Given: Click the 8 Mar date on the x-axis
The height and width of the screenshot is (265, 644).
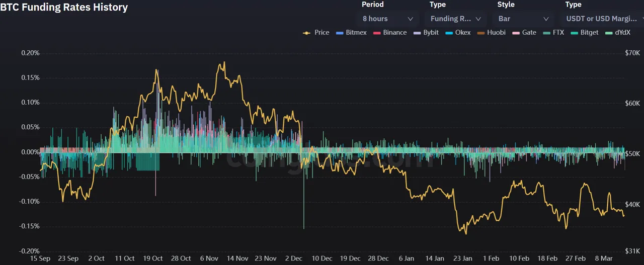Looking at the screenshot, I should tap(604, 258).
